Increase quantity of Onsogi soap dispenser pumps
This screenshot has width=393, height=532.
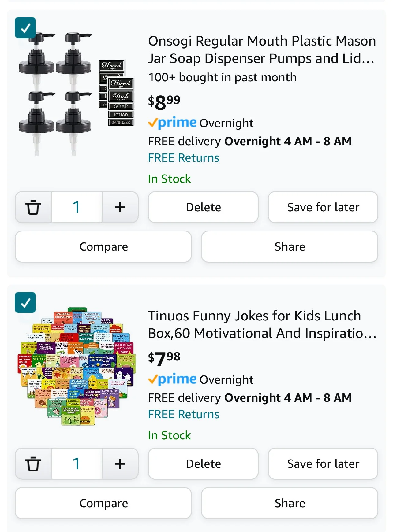120,207
